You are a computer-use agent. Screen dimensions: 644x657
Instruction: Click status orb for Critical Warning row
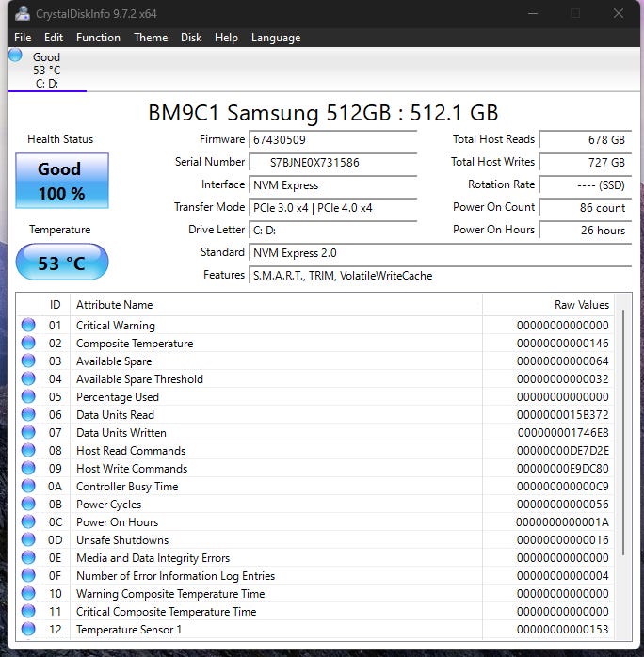pos(28,325)
